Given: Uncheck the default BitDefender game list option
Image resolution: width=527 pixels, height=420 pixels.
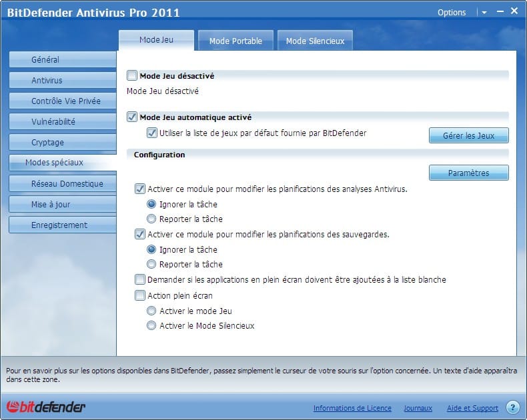Looking at the screenshot, I should pos(151,133).
